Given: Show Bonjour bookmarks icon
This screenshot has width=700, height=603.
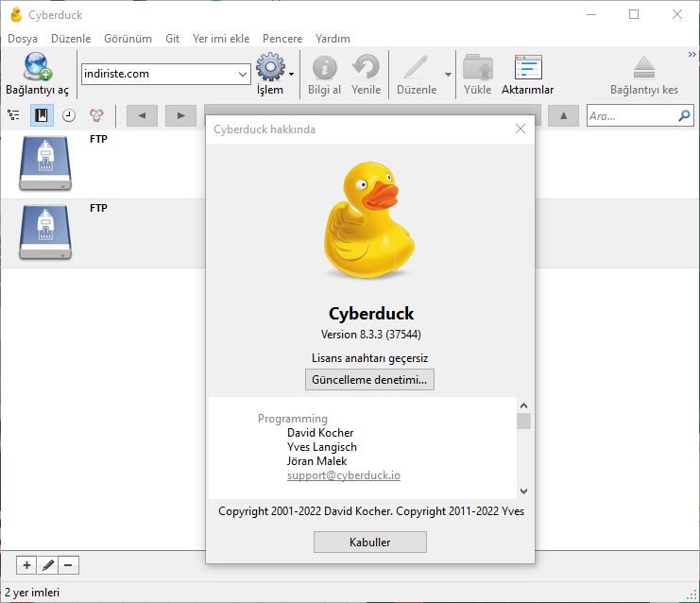Looking at the screenshot, I should [96, 115].
